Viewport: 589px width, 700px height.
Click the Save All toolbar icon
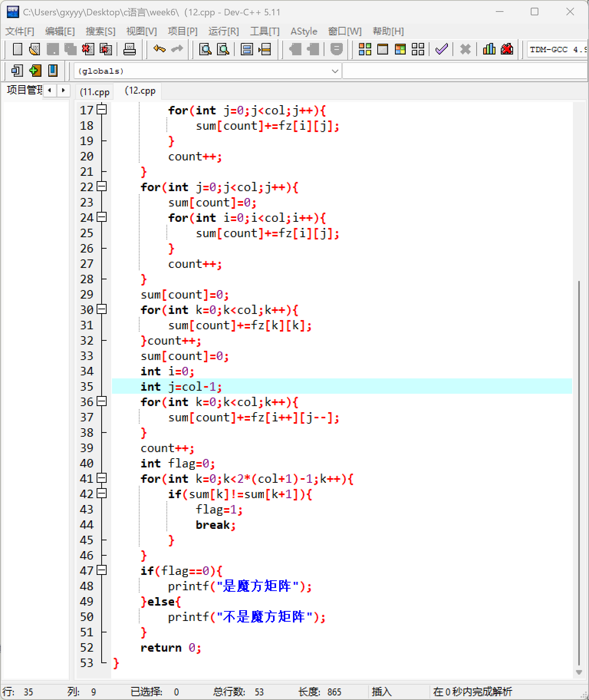click(70, 49)
